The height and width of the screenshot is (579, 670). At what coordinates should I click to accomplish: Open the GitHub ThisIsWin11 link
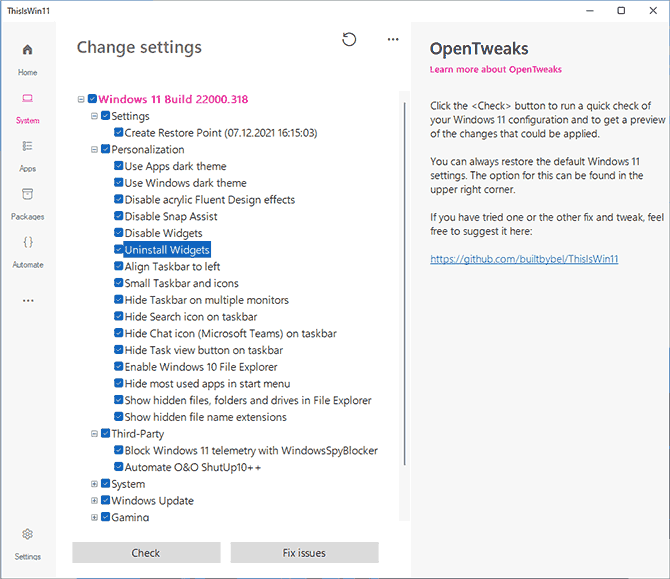(524, 259)
